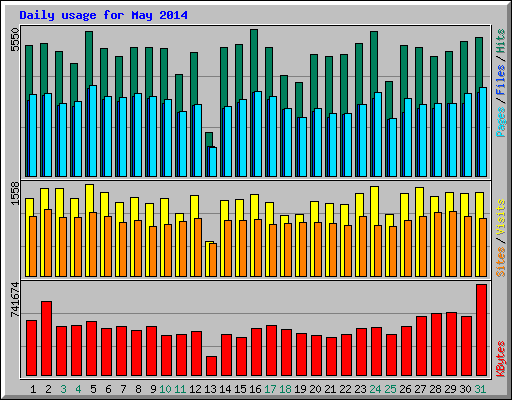Select day label 15 on the x-axis

click(x=240, y=389)
